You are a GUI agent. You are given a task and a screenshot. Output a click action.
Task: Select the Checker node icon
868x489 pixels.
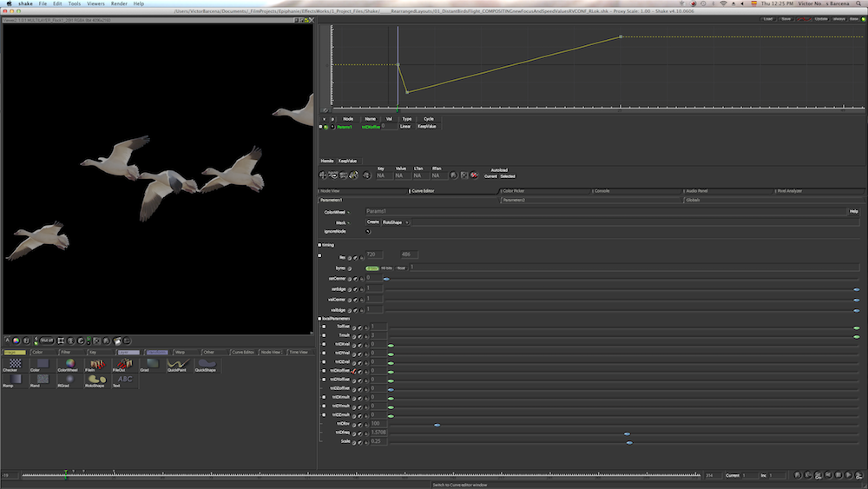15,364
